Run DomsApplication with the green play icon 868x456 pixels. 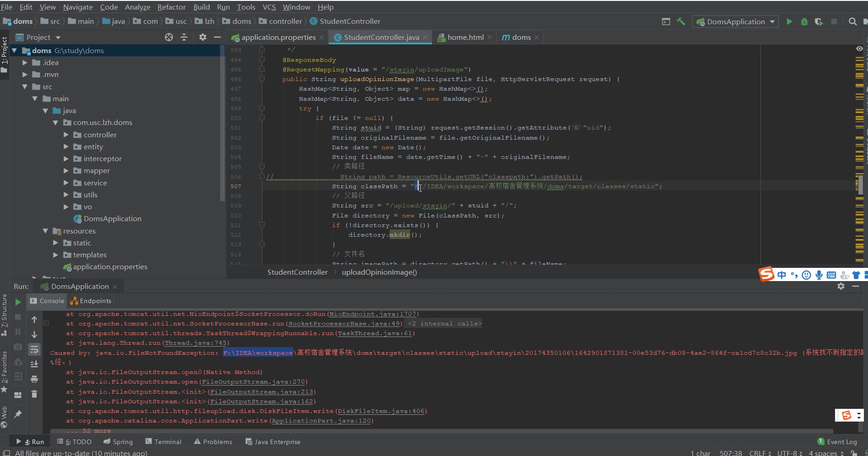[789, 22]
